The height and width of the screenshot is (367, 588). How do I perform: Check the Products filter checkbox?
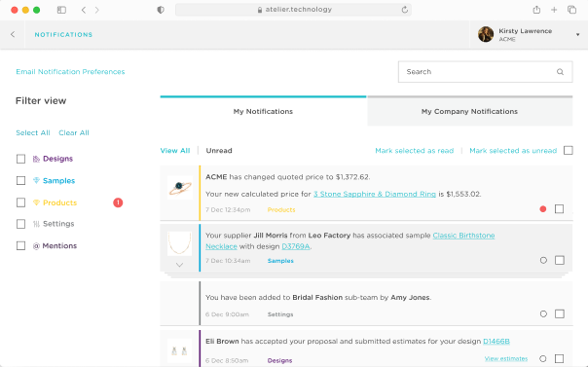click(21, 202)
